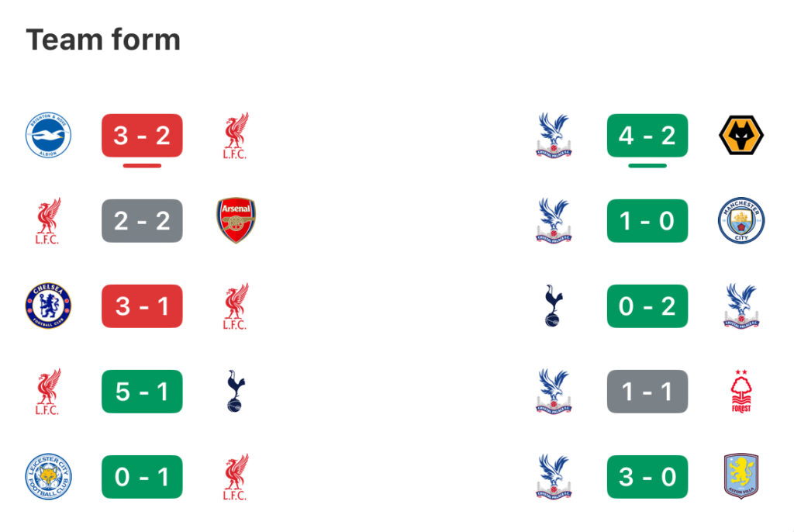The width and height of the screenshot is (794, 532).
Task: Open the green 4 - 2 match result
Action: point(647,135)
